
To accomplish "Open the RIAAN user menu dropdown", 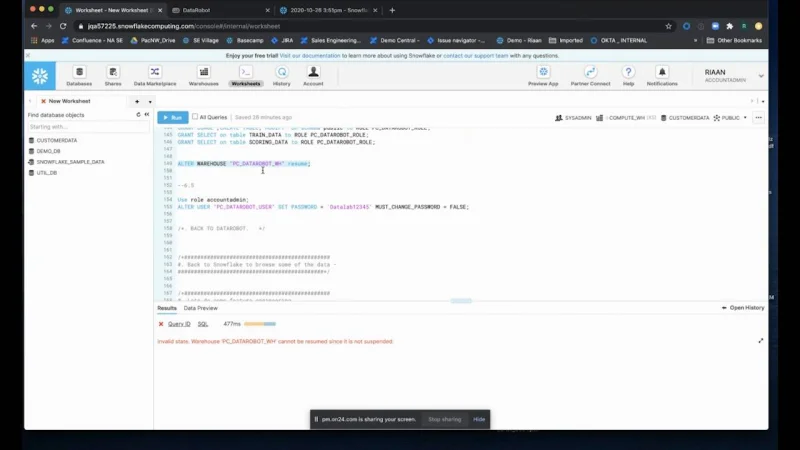I will [x=761, y=76].
